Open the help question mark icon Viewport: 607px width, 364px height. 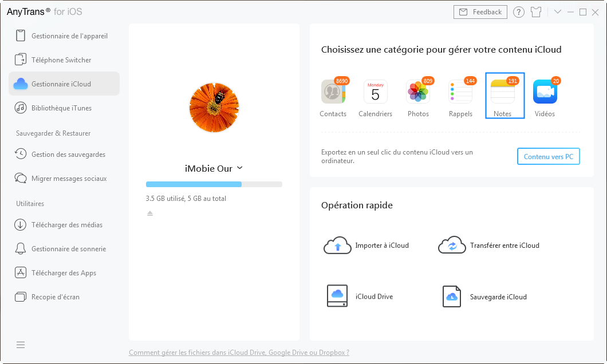coord(519,12)
